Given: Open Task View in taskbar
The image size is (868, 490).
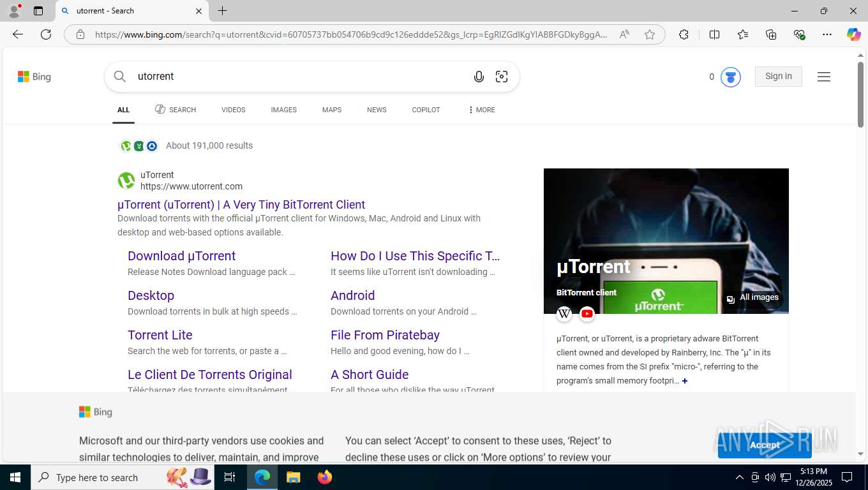Looking at the screenshot, I should click(230, 477).
